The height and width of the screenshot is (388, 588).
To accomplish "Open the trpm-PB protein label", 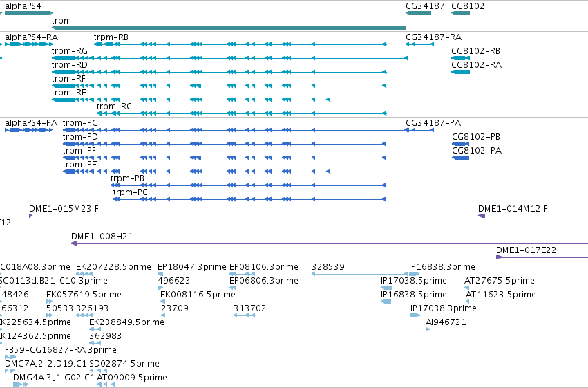I will [127, 178].
